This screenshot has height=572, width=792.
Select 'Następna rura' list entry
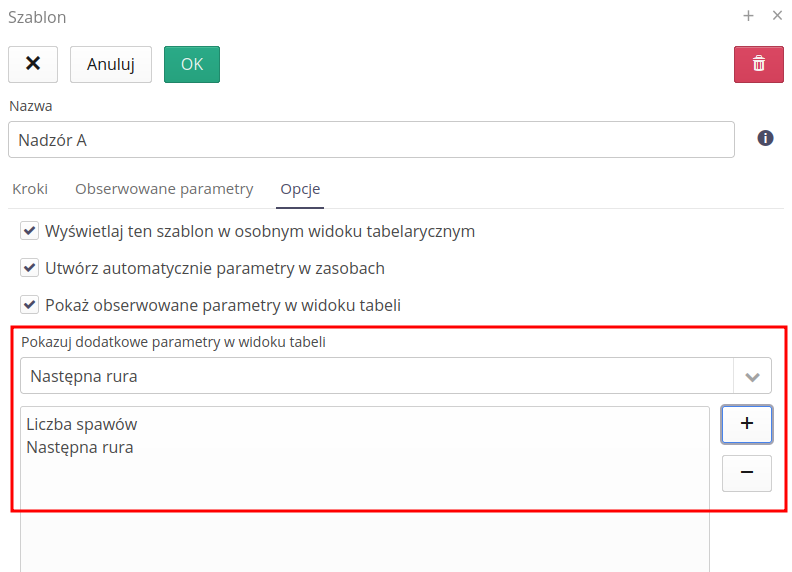pos(80,448)
